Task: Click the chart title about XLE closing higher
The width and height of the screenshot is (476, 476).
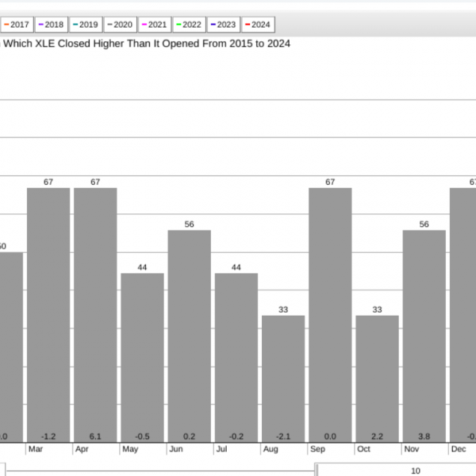Action: 145,44
